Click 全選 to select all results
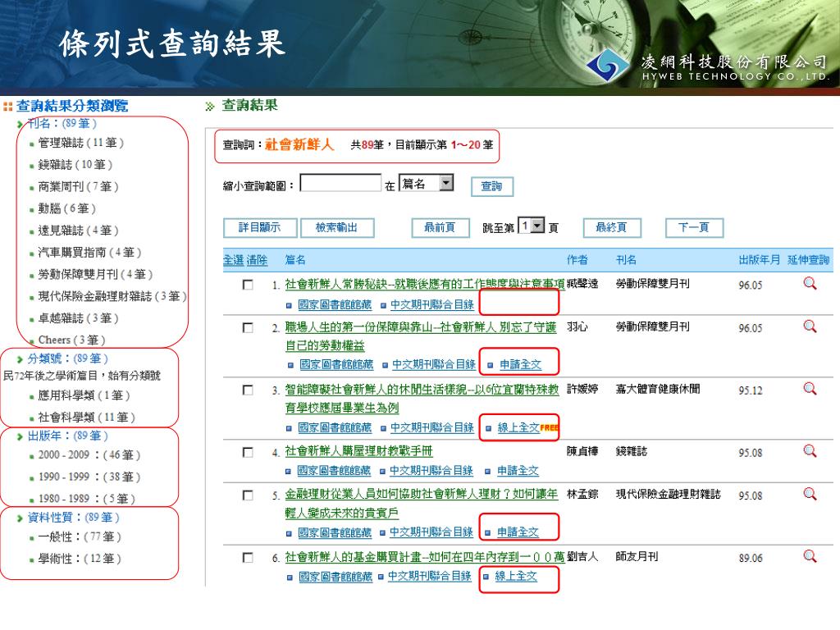Viewport: 840px width, 630px height. point(233,260)
